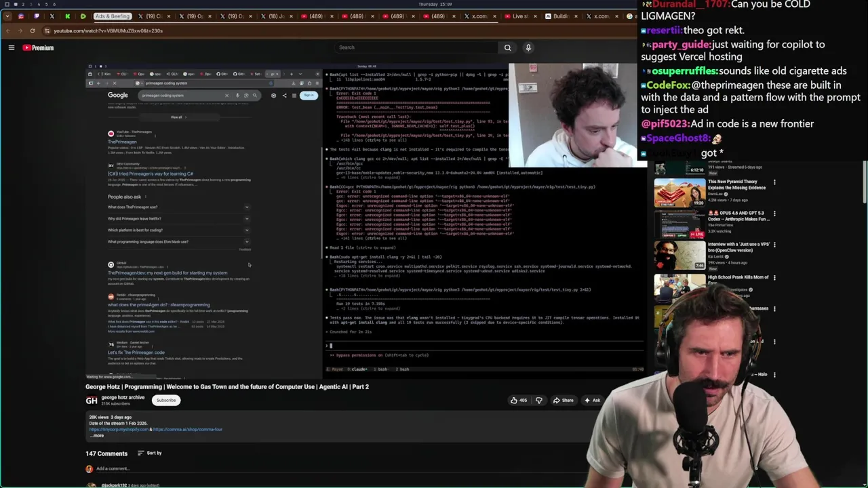Open the tinycorp.myshopify.com link
Screen dimensions: 868x488
click(119, 429)
